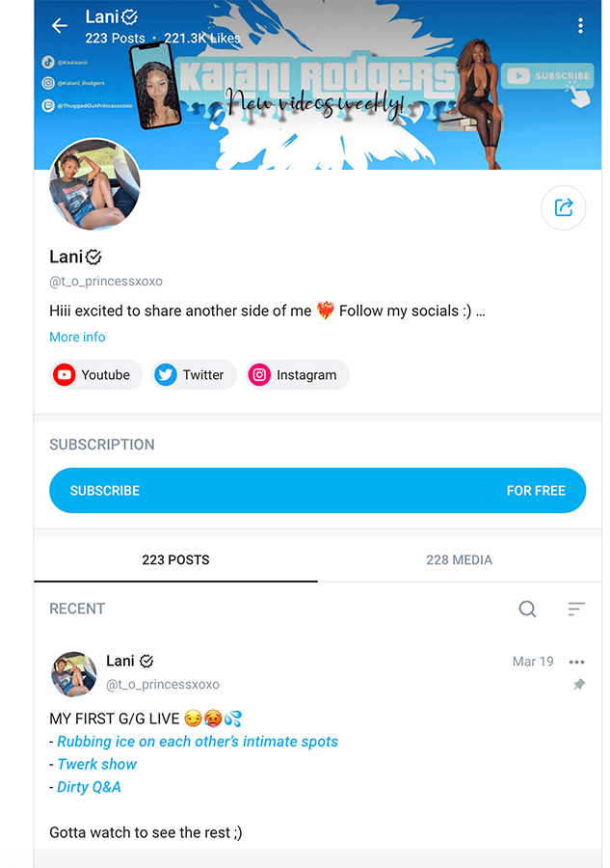Open the post's three-dot options

point(577,662)
